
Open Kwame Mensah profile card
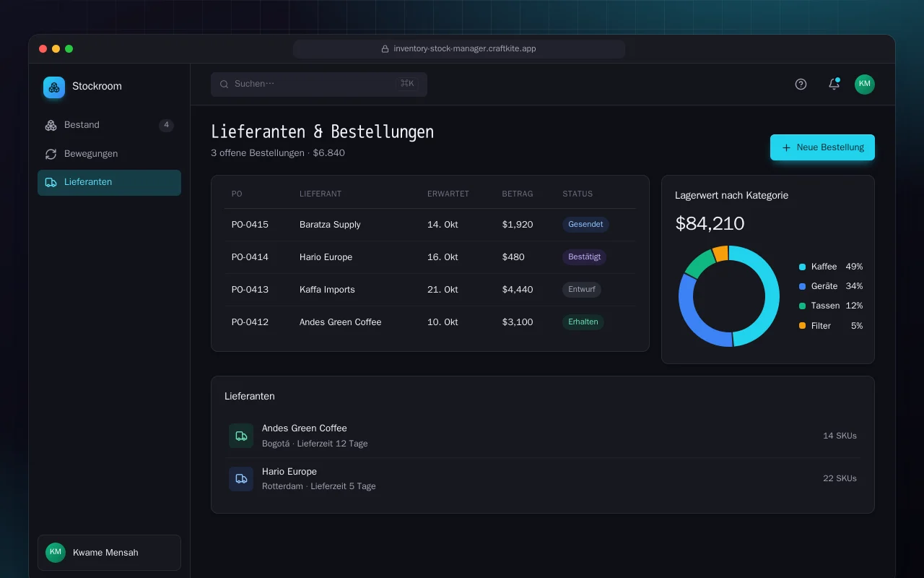pyautogui.click(x=109, y=553)
